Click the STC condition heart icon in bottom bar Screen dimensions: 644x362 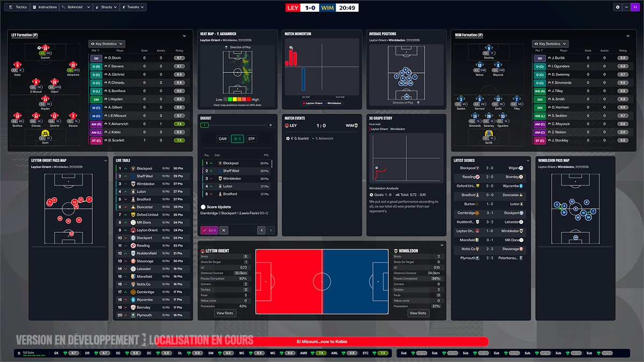[375, 353]
